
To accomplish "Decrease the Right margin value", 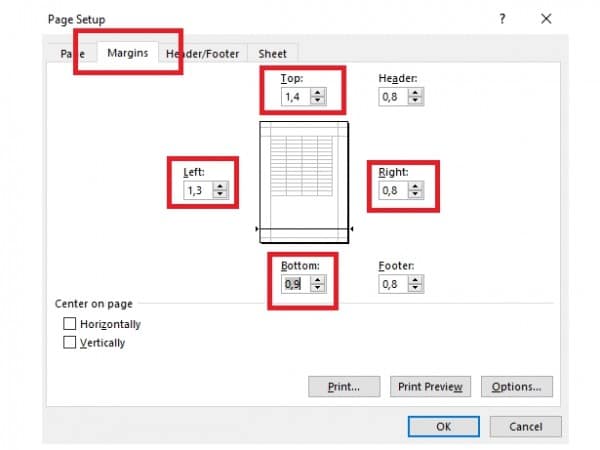I will click(x=416, y=194).
